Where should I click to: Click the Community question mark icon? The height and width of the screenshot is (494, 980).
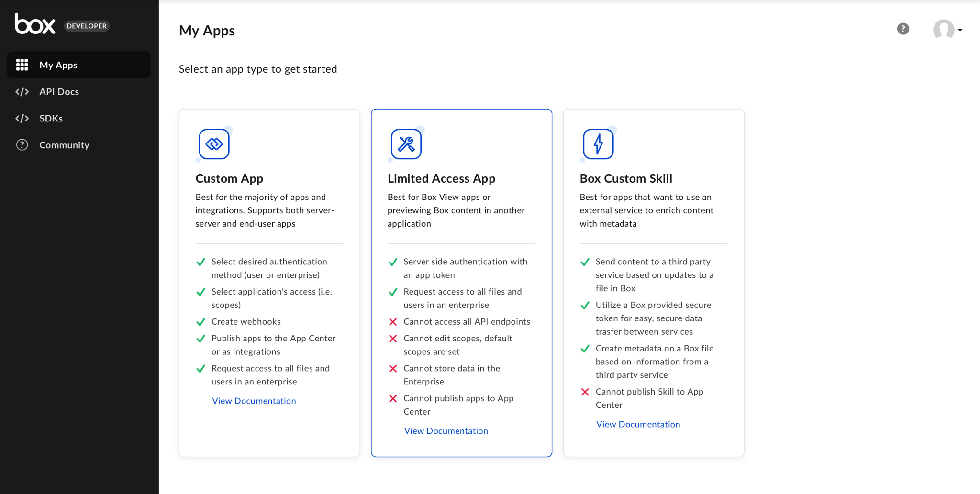click(22, 144)
